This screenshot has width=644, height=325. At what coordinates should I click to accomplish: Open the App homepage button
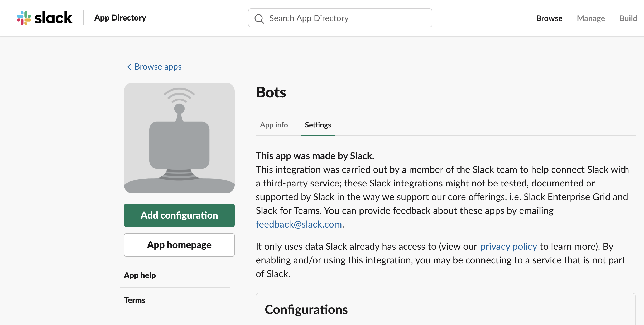179,245
